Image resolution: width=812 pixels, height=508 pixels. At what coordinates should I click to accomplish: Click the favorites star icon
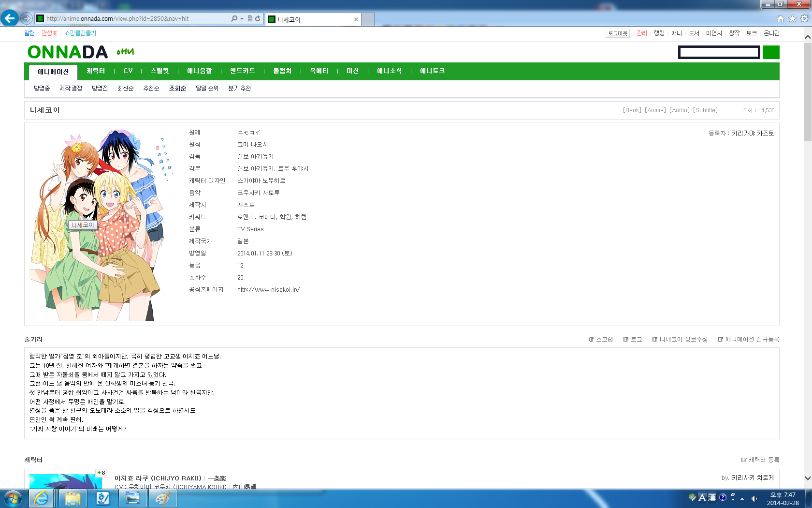pyautogui.click(x=792, y=18)
